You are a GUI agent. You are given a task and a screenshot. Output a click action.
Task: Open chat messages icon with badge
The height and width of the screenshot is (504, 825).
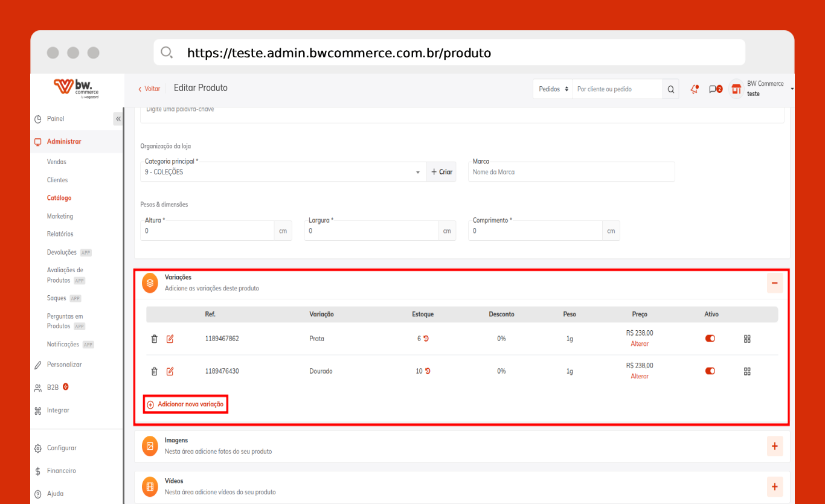pyautogui.click(x=714, y=89)
